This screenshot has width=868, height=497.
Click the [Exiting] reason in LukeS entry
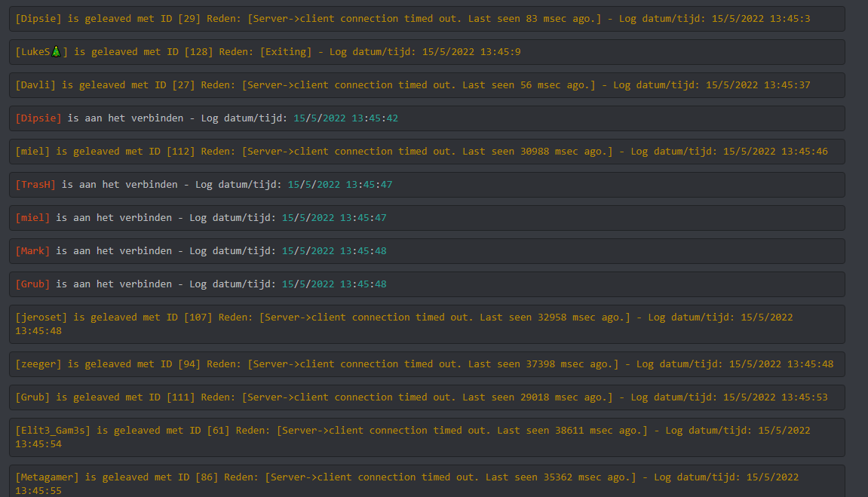click(286, 52)
